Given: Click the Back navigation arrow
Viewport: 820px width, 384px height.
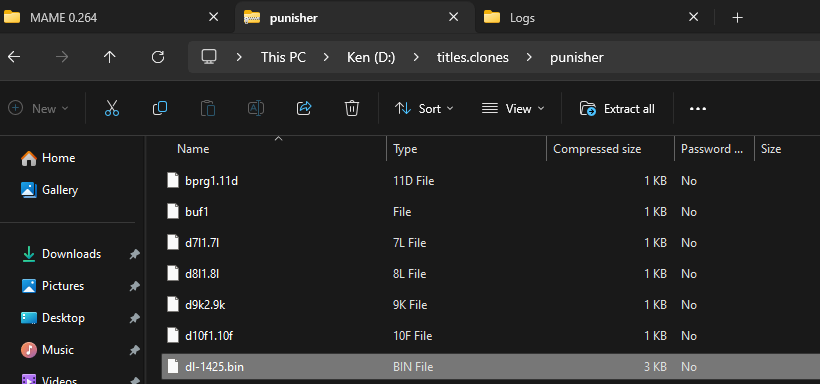Looking at the screenshot, I should (14, 57).
